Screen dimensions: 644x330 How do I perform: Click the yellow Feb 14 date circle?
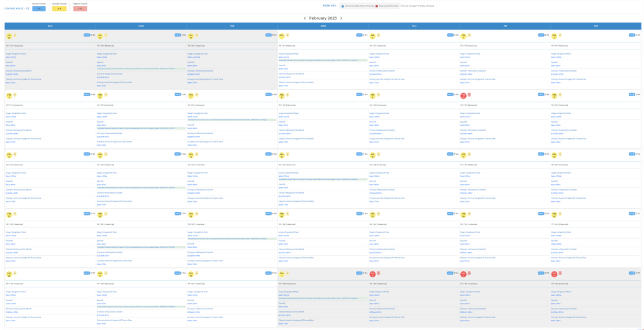[x=191, y=154]
